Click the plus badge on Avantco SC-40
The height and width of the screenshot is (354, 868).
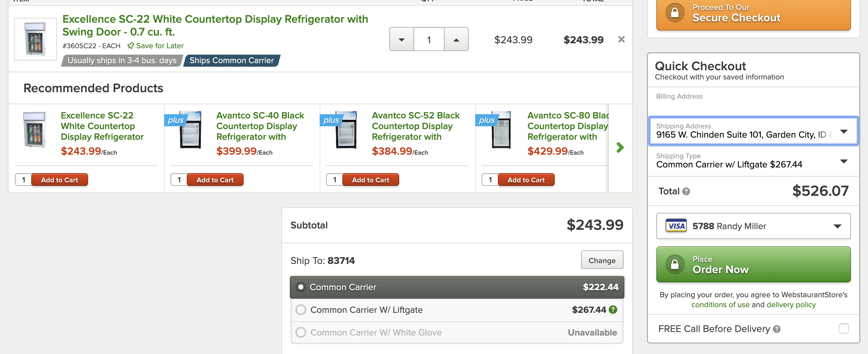[x=176, y=120]
